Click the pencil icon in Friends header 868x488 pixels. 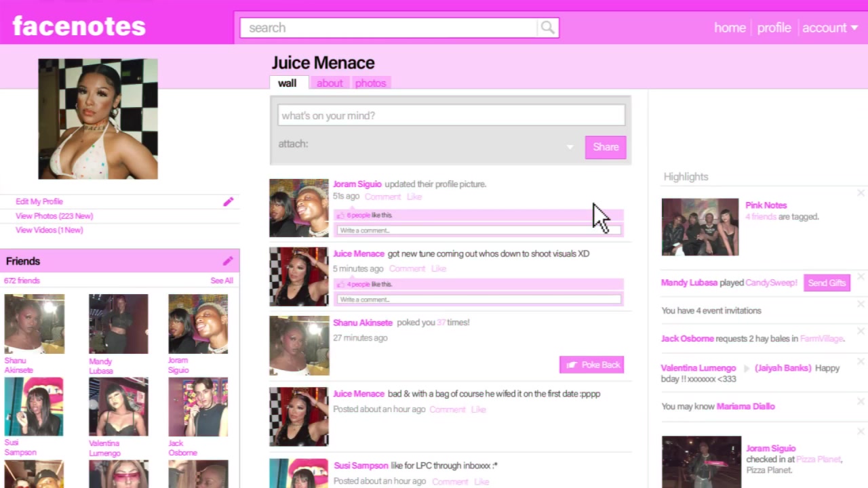[228, 261]
